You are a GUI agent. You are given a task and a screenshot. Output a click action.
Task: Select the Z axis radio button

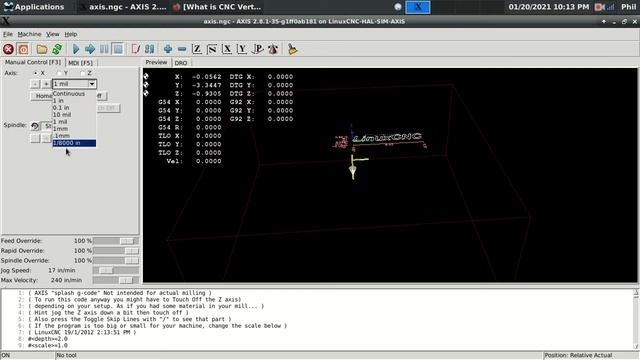[x=83, y=73]
